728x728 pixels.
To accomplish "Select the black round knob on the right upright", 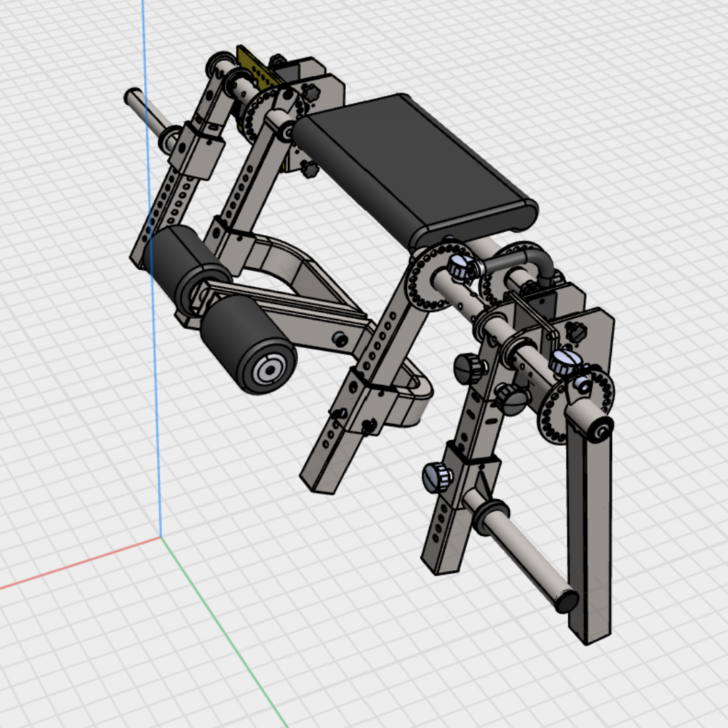I will (x=470, y=368).
